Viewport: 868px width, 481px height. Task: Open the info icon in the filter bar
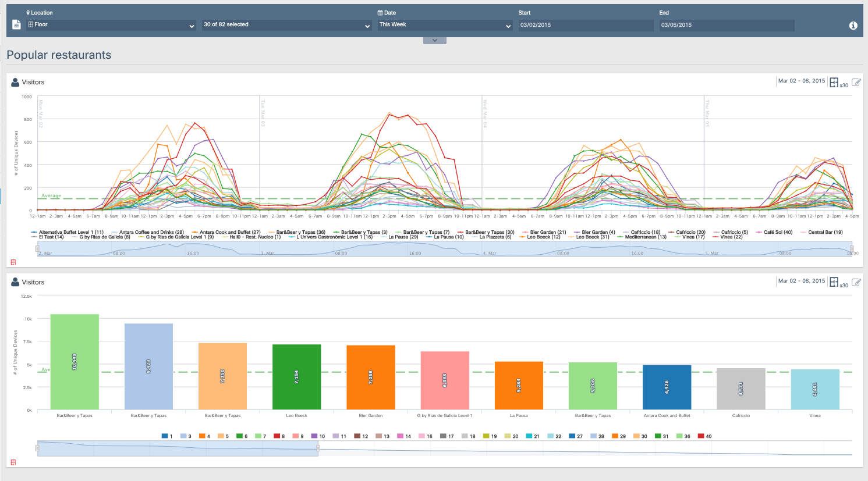[x=853, y=26]
